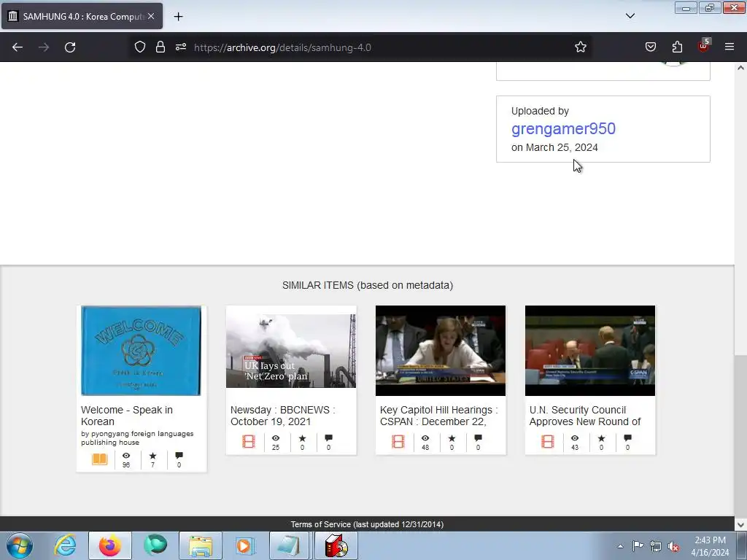This screenshot has width=747, height=560.
Task: Click views eye icon on Speak in Korean card
Action: coord(126,456)
